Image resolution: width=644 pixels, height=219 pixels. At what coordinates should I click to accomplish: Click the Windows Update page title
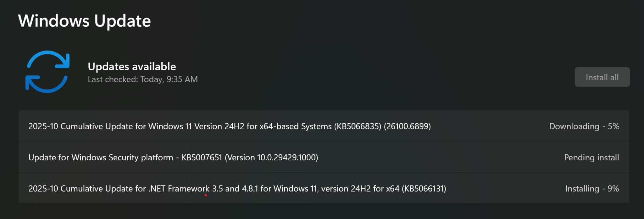pos(84,21)
